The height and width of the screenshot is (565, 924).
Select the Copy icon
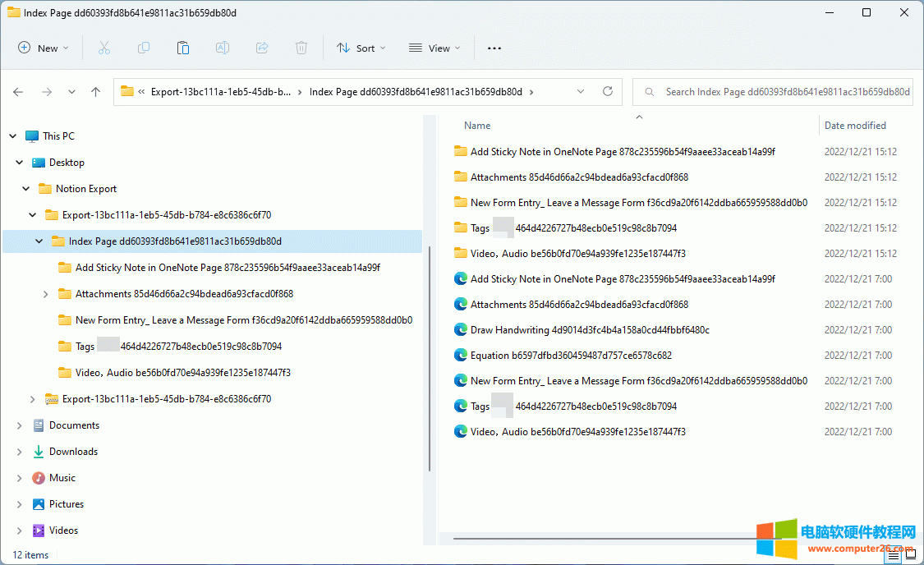pos(144,48)
